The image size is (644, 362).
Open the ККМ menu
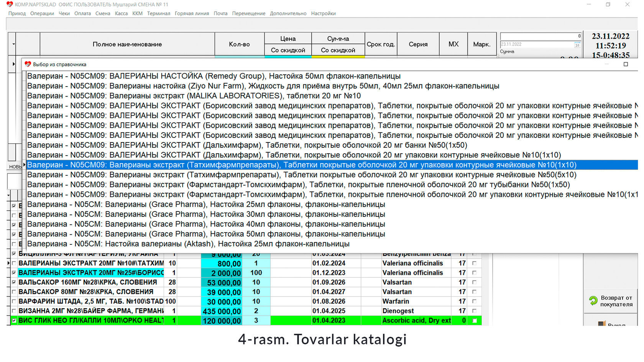point(137,13)
